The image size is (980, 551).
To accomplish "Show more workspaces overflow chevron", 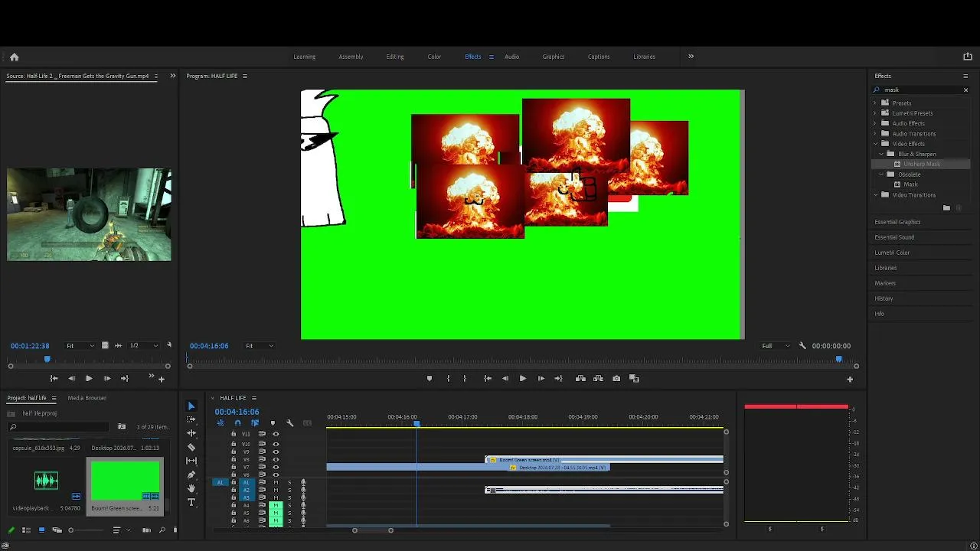I will [x=691, y=56].
